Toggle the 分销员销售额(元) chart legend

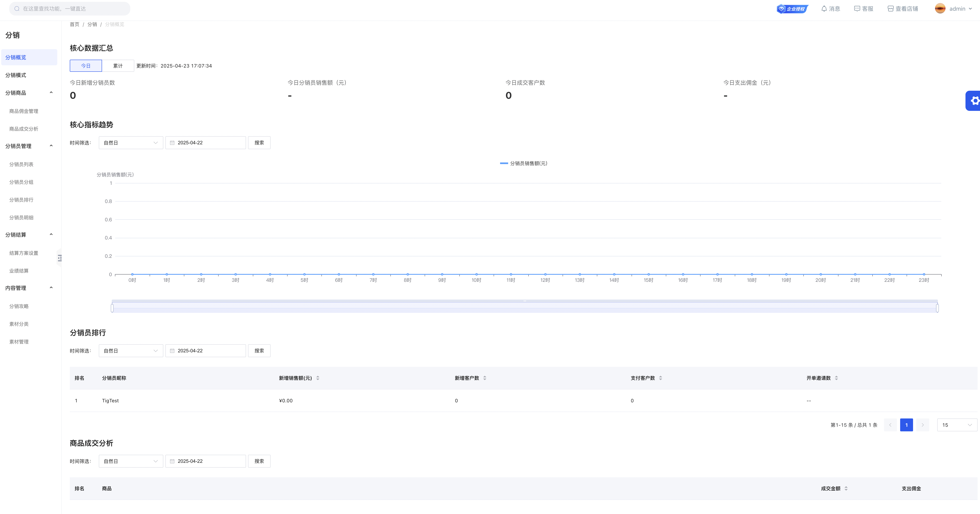523,163
